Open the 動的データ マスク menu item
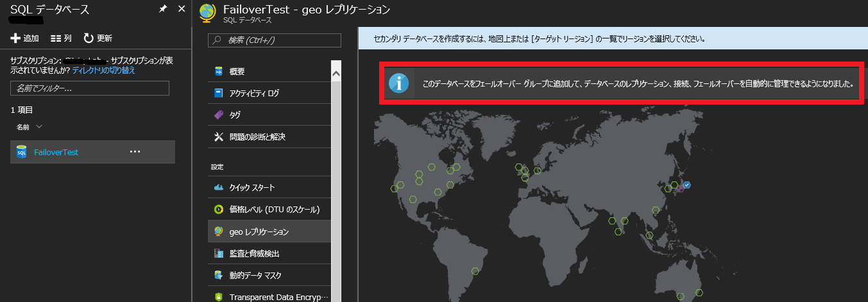The height and width of the screenshot is (302, 868). pyautogui.click(x=269, y=275)
